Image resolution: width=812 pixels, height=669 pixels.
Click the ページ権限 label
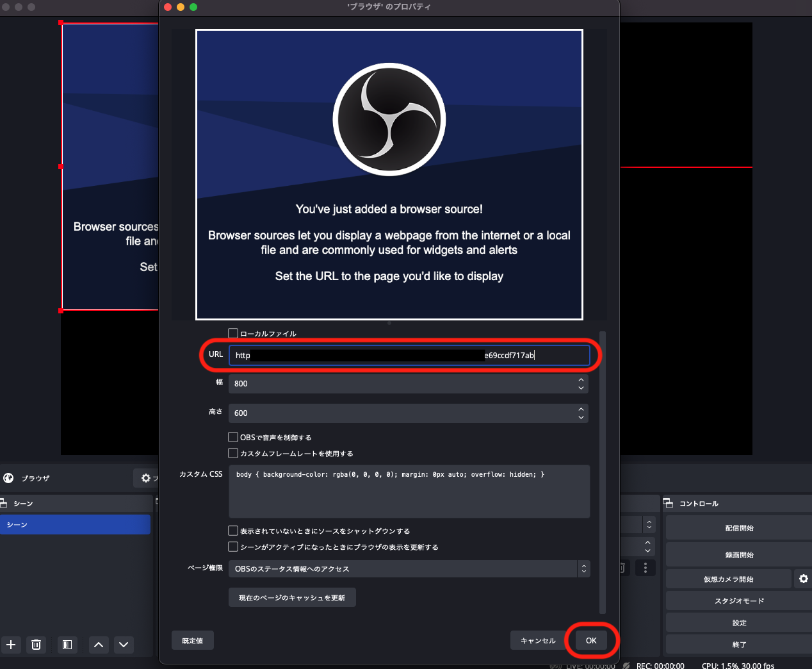pyautogui.click(x=205, y=568)
